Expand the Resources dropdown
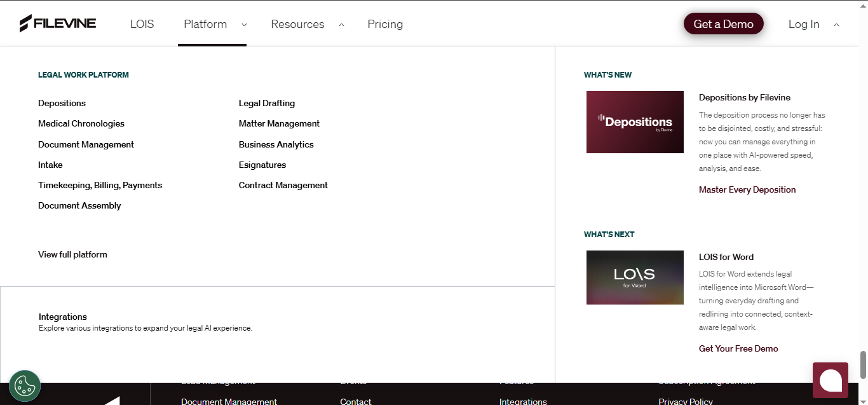Screen dimensions: 868x405 coord(297,24)
